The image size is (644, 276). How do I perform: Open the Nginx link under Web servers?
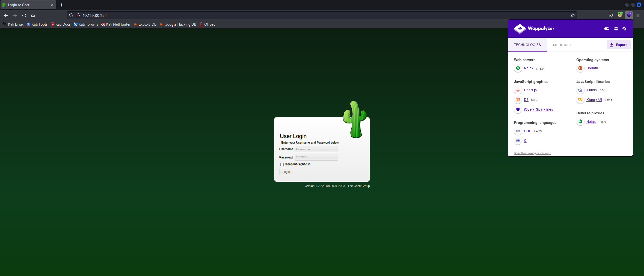[x=529, y=68]
